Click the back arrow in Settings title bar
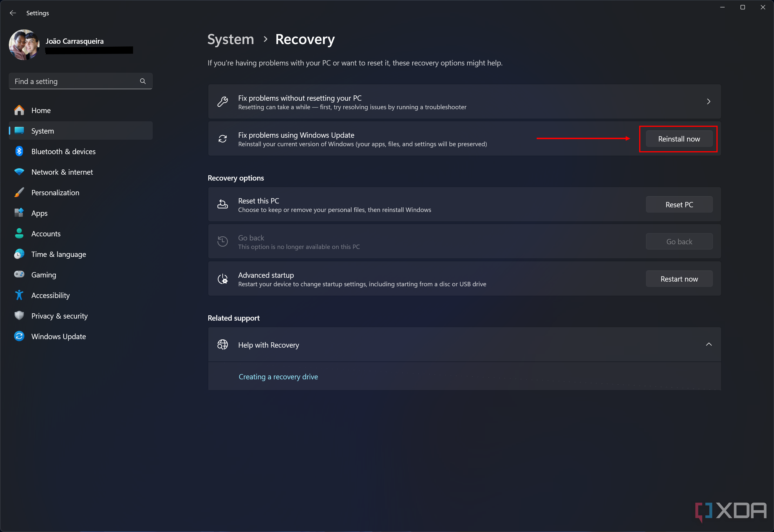 (13, 13)
